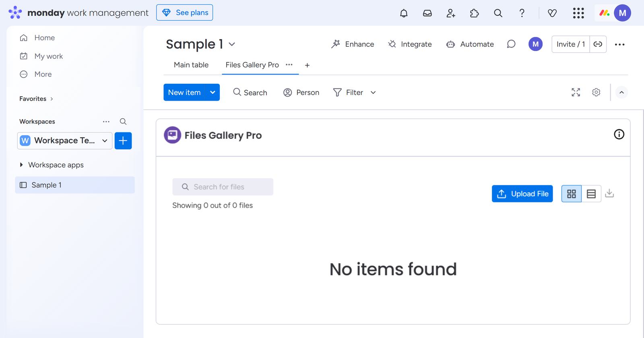This screenshot has width=644, height=338.
Task: Open the Workspace Te... selector dropdown
Action: (x=65, y=141)
